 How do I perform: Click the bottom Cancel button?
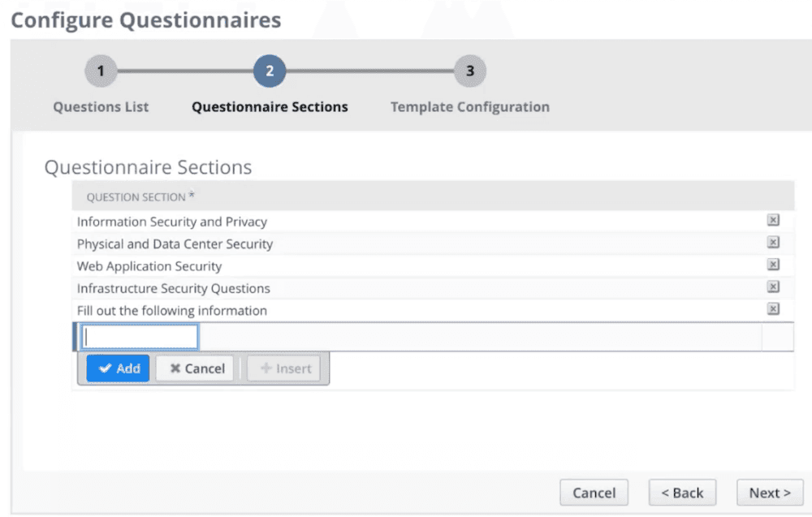point(594,493)
